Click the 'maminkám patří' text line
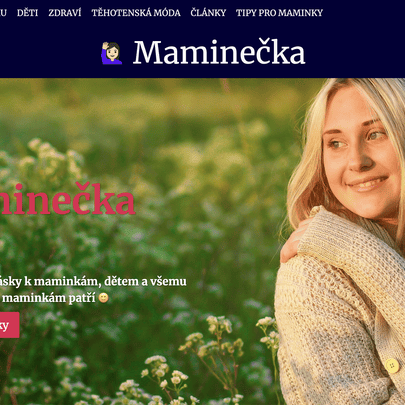Viewport: 405px width, 405px height. coord(49,298)
